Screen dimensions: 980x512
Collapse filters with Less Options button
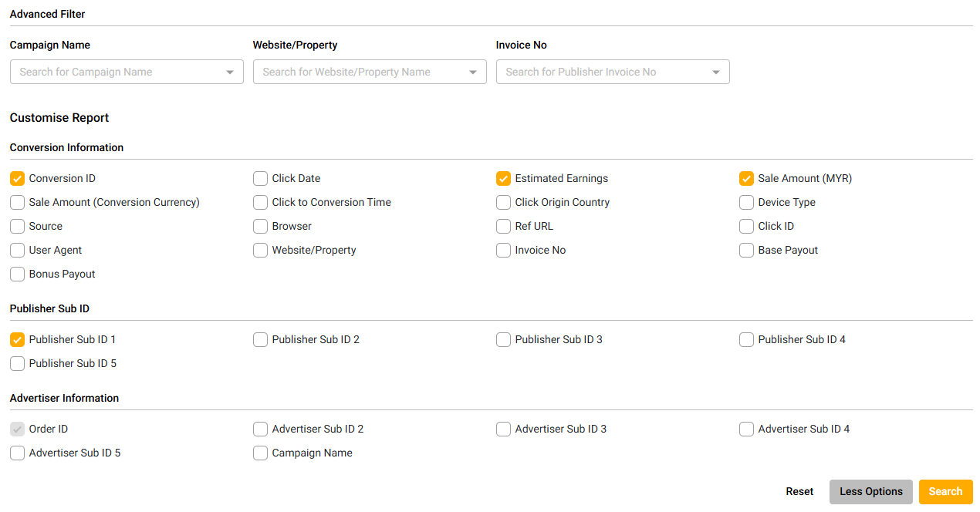pos(870,492)
